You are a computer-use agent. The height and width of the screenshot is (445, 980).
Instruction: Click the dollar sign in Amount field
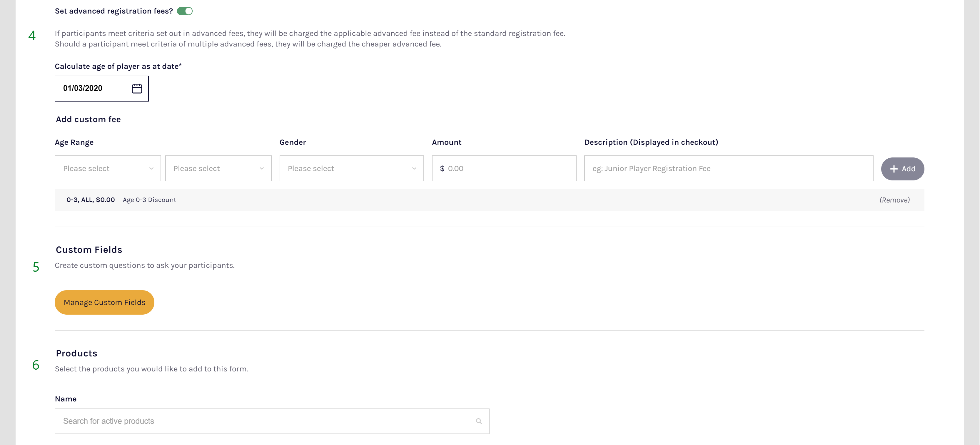coord(442,169)
